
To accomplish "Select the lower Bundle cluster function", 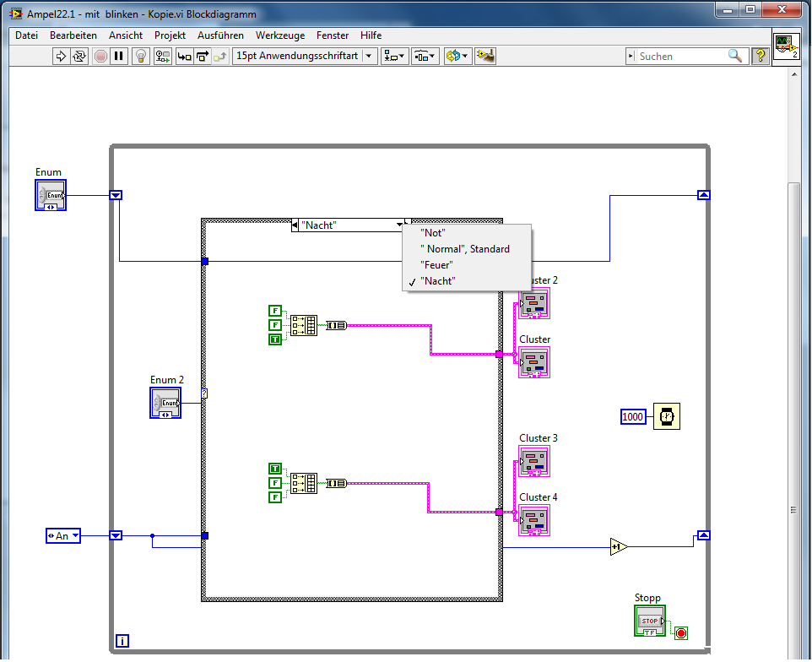I will pyautogui.click(x=304, y=483).
